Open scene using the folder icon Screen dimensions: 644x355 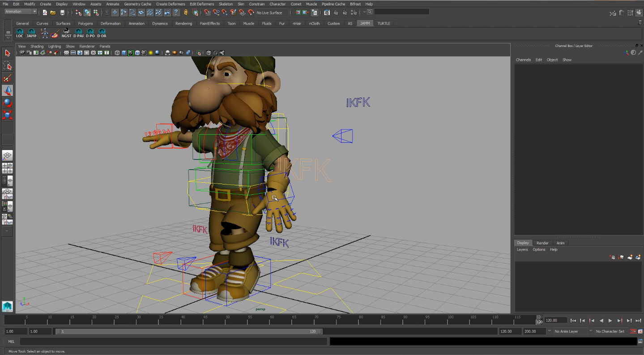(53, 13)
